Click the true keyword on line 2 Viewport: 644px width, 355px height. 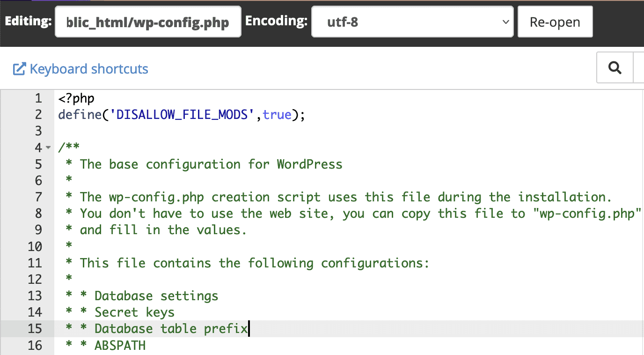coord(277,114)
